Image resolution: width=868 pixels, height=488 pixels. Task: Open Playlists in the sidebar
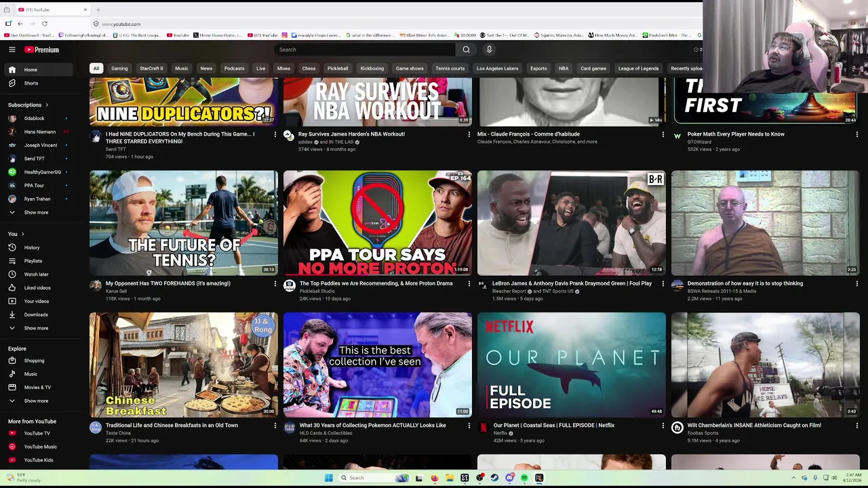tap(39, 261)
